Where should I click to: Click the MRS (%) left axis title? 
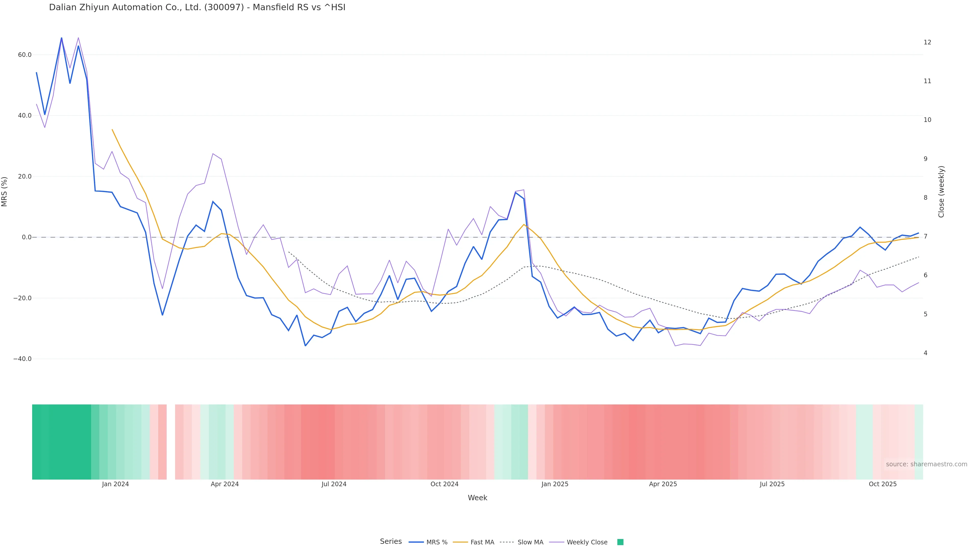5,192
